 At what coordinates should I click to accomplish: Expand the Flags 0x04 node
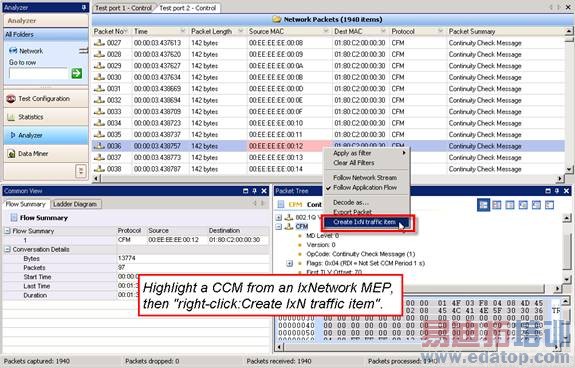289,263
